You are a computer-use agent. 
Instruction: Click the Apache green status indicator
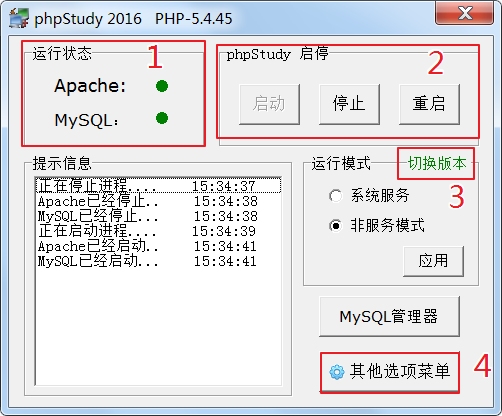[x=162, y=86]
